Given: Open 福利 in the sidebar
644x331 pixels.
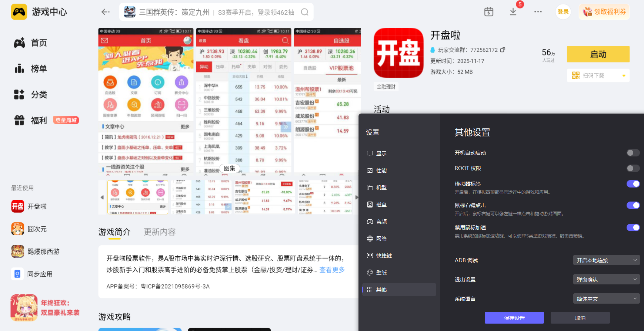Looking at the screenshot, I should tap(30, 121).
